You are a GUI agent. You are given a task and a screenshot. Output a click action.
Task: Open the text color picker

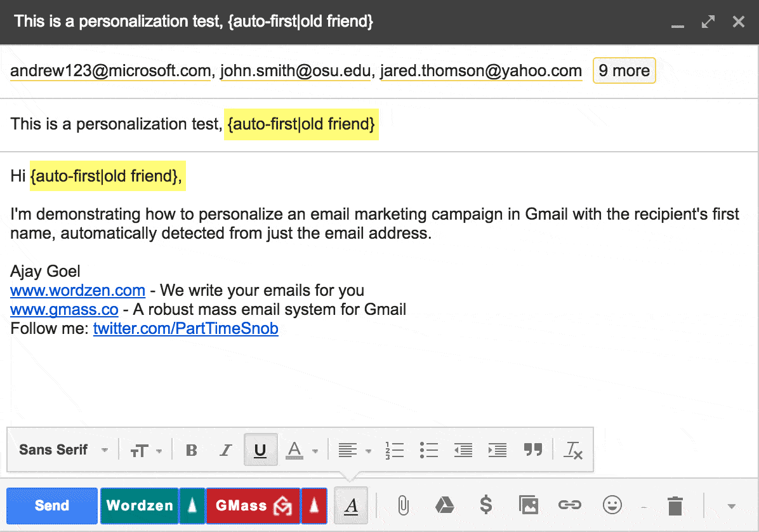(301, 450)
